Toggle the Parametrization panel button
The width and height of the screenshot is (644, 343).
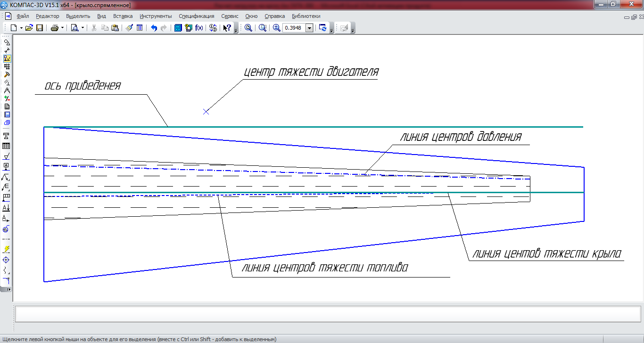[7, 82]
